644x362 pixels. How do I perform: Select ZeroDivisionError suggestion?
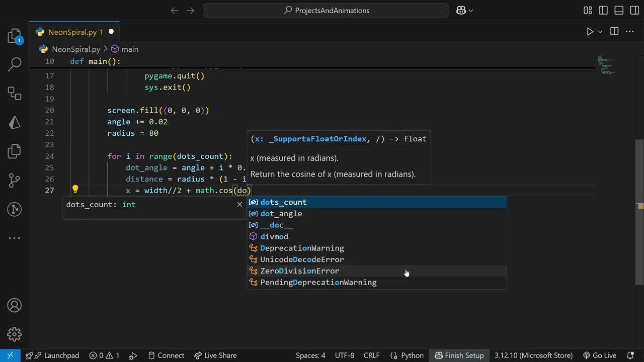pos(377,271)
